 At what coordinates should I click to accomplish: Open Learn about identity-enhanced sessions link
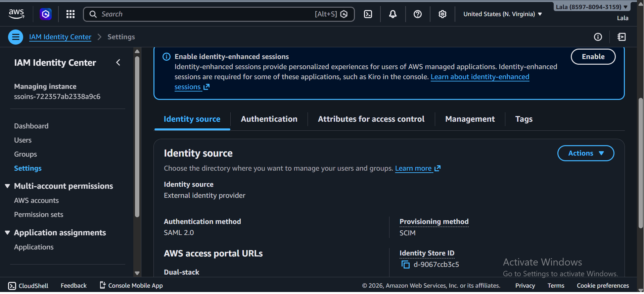pos(480,77)
